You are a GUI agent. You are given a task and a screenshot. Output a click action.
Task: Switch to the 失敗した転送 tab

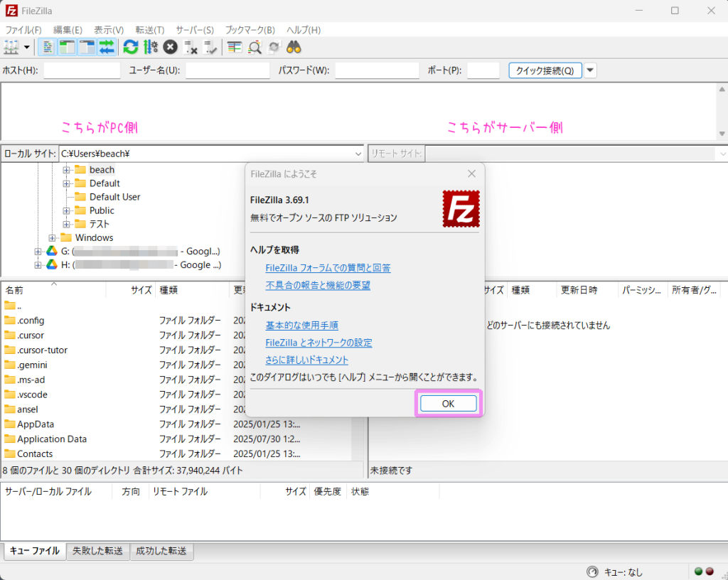(98, 551)
